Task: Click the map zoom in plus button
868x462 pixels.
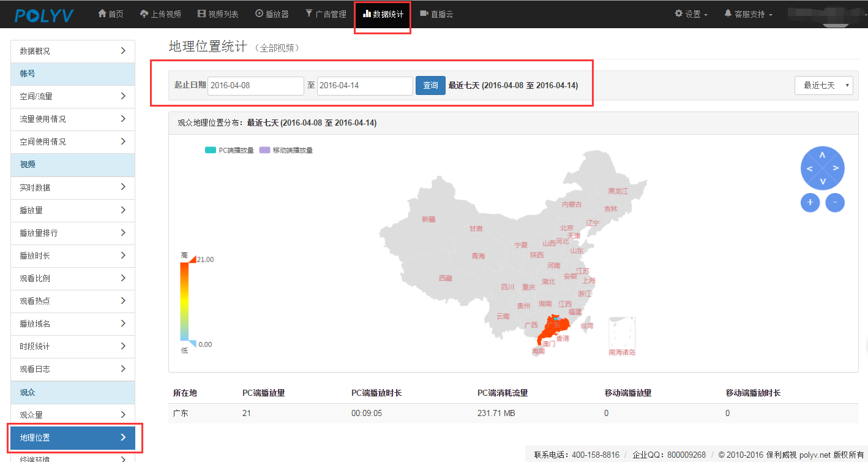Action: pos(810,202)
